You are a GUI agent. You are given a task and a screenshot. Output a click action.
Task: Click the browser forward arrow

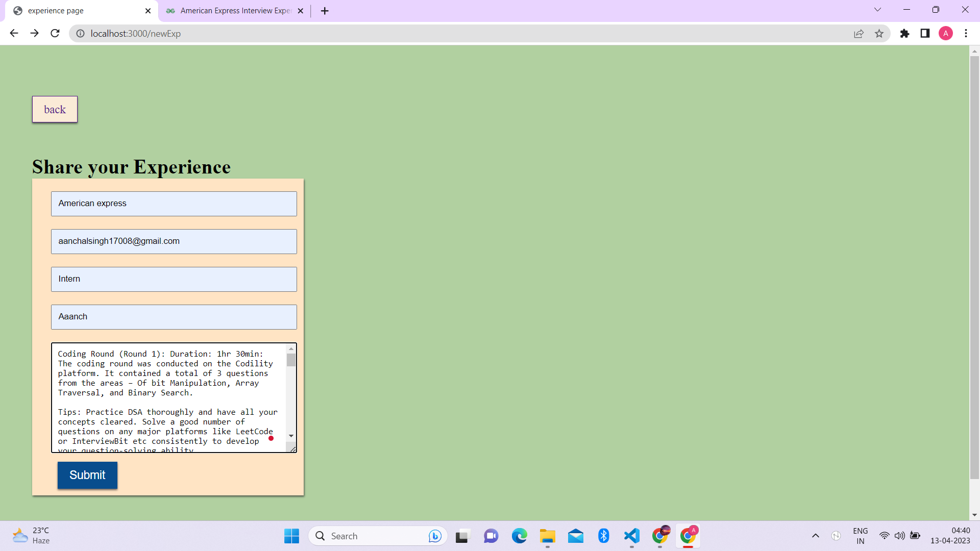[x=34, y=33]
